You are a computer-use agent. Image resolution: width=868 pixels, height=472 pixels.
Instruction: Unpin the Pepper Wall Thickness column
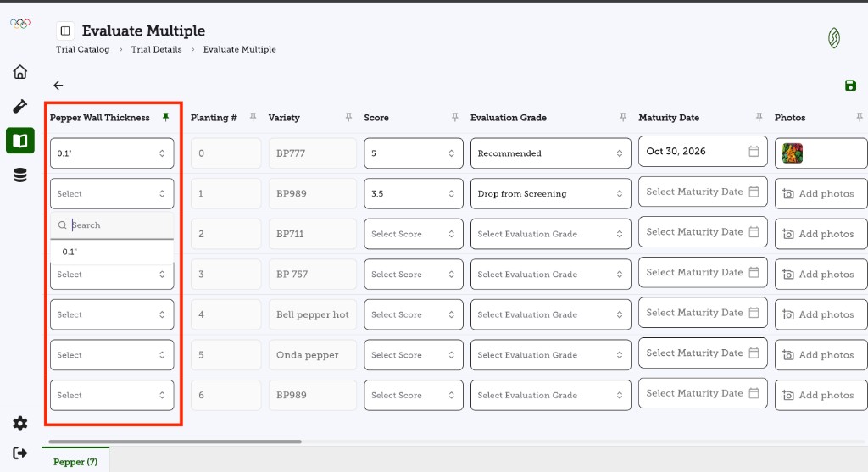(165, 117)
